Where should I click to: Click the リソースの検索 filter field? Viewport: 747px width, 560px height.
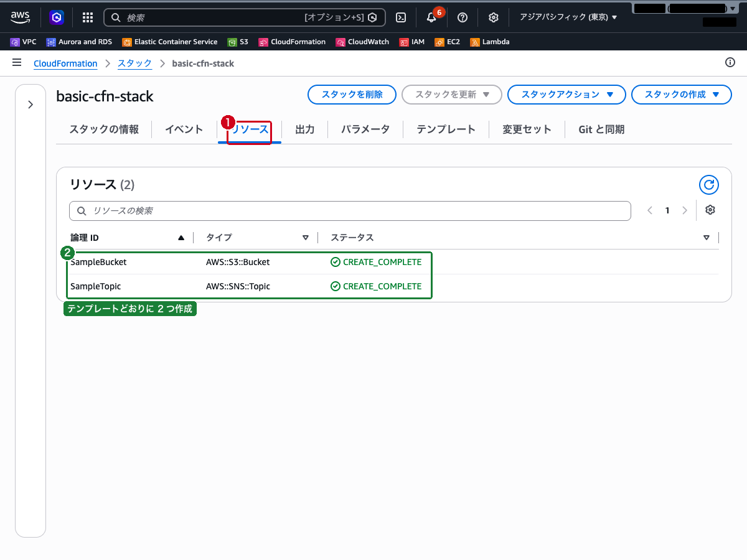click(x=350, y=211)
